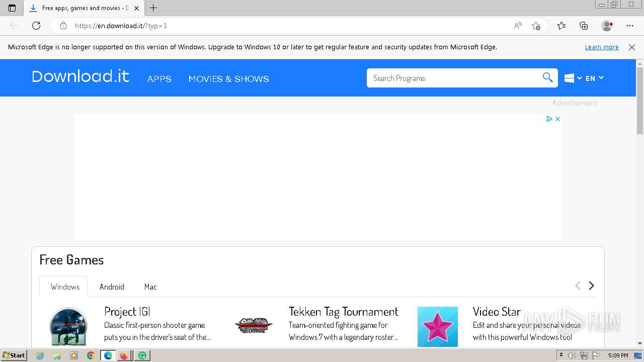
Task: Open the tab actions menu icon
Action: [12, 8]
